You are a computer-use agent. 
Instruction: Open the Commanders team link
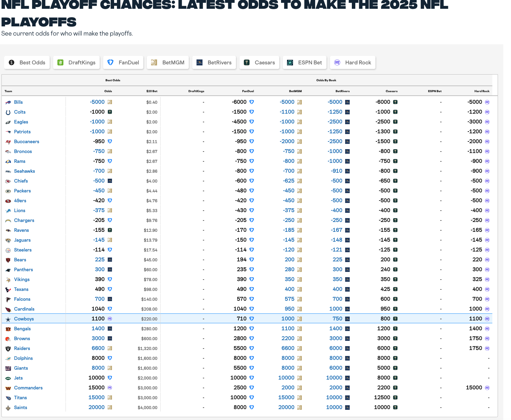tap(28, 388)
